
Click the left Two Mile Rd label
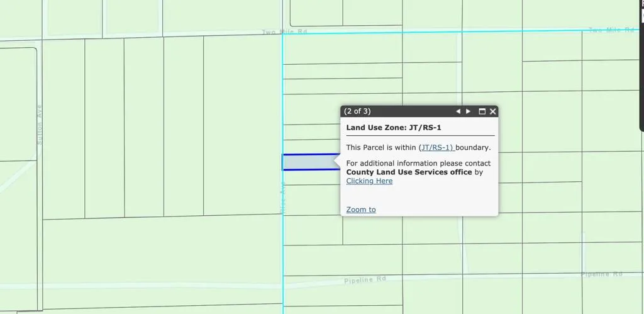[x=284, y=31]
